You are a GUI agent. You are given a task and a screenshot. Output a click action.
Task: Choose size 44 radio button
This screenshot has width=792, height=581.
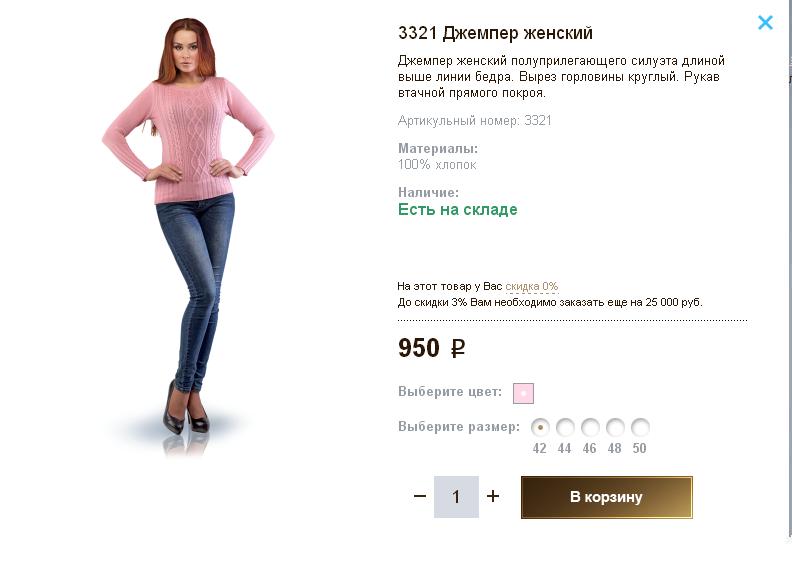(565, 427)
